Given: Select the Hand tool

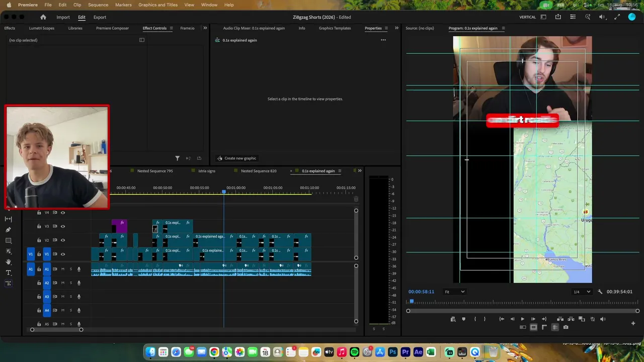Looking at the screenshot, I should click(8, 262).
